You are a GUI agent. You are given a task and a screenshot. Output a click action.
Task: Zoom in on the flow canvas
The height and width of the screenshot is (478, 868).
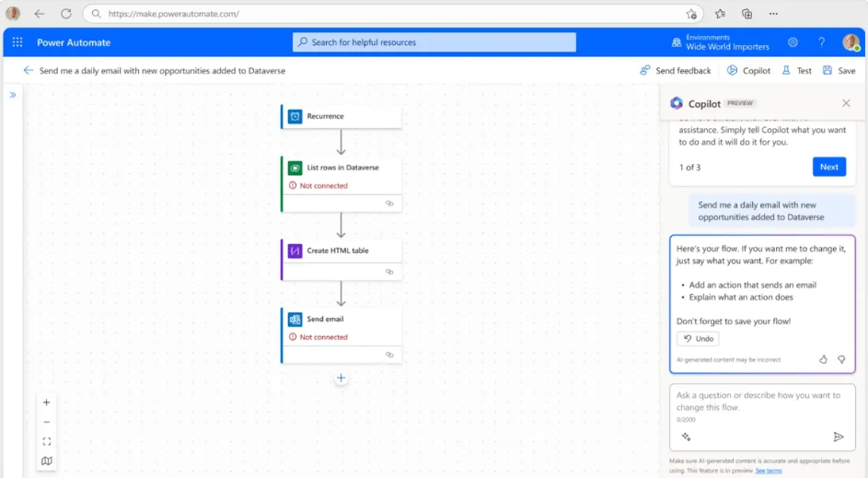pos(47,402)
